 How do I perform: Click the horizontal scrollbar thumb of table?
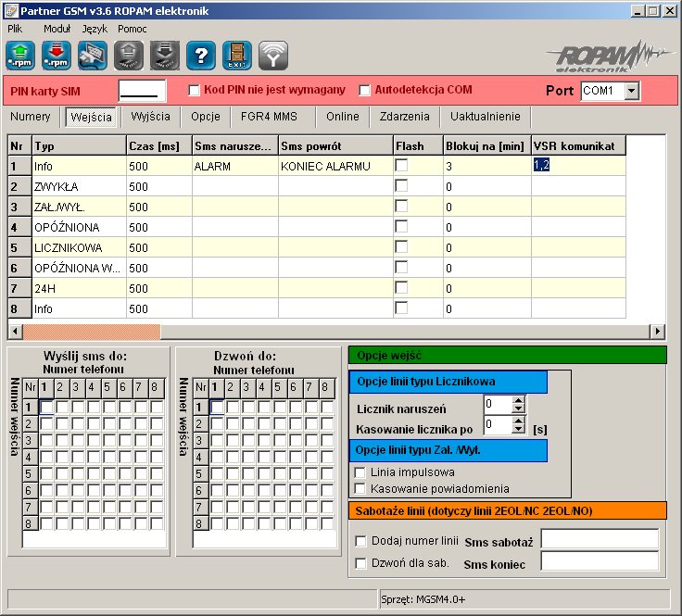[92, 332]
